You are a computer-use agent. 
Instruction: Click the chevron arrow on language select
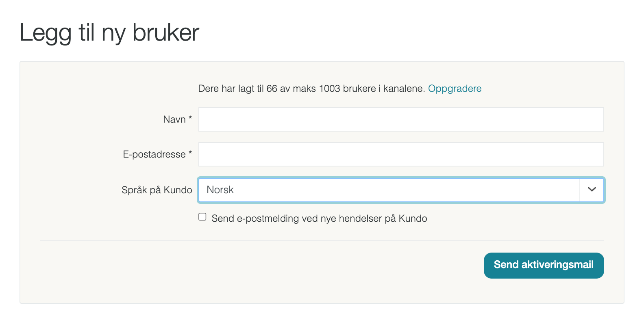coord(592,190)
